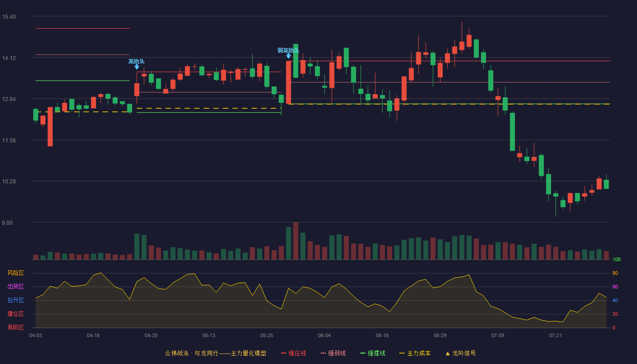Click the 07-21 date axis label
Screen dimensions: 637x364
tap(556, 335)
